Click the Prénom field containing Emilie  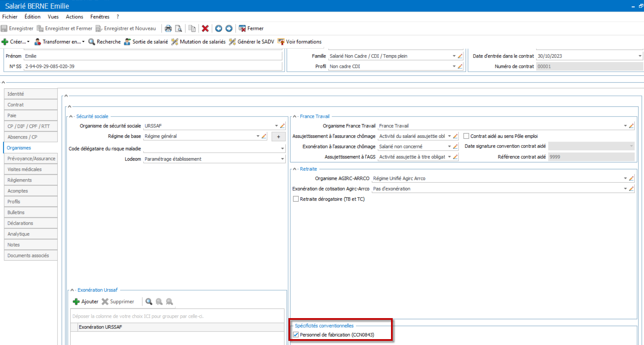coord(153,56)
